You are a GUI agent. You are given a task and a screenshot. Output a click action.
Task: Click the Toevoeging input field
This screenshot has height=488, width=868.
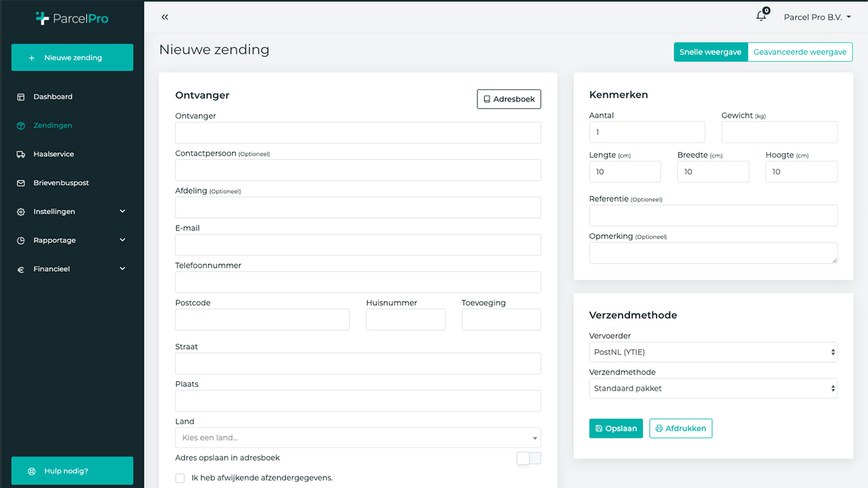501,319
